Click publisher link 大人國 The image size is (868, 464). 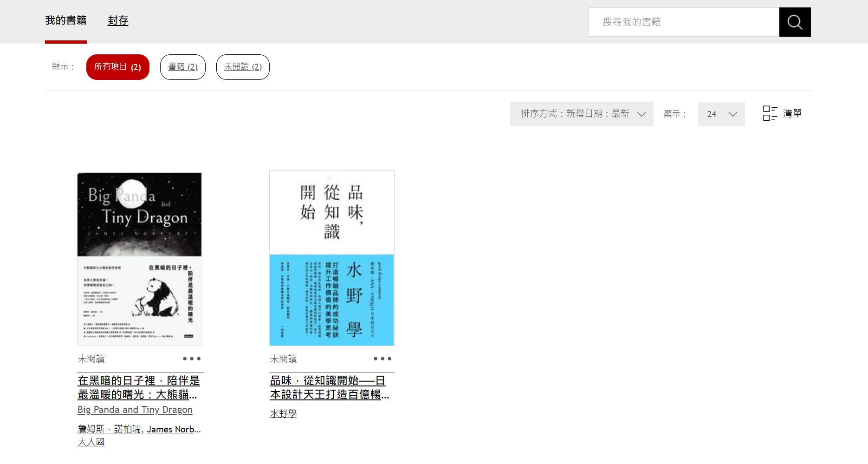(91, 442)
